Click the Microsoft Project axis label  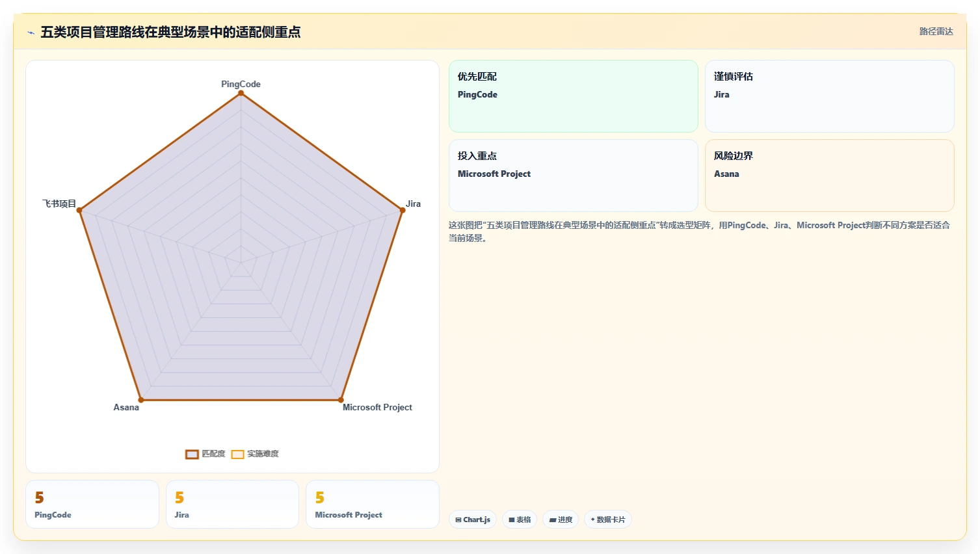click(377, 407)
